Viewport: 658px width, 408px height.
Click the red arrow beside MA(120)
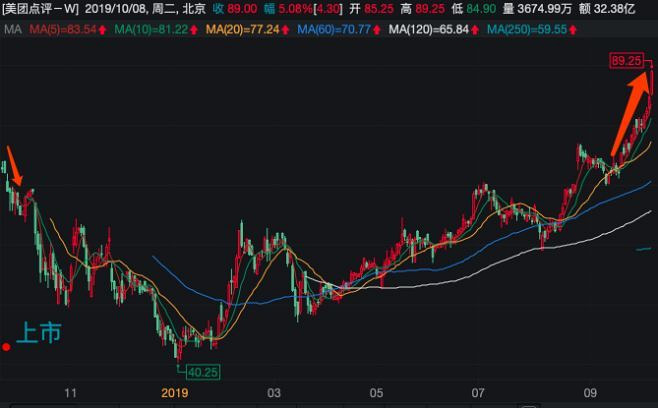475,30
